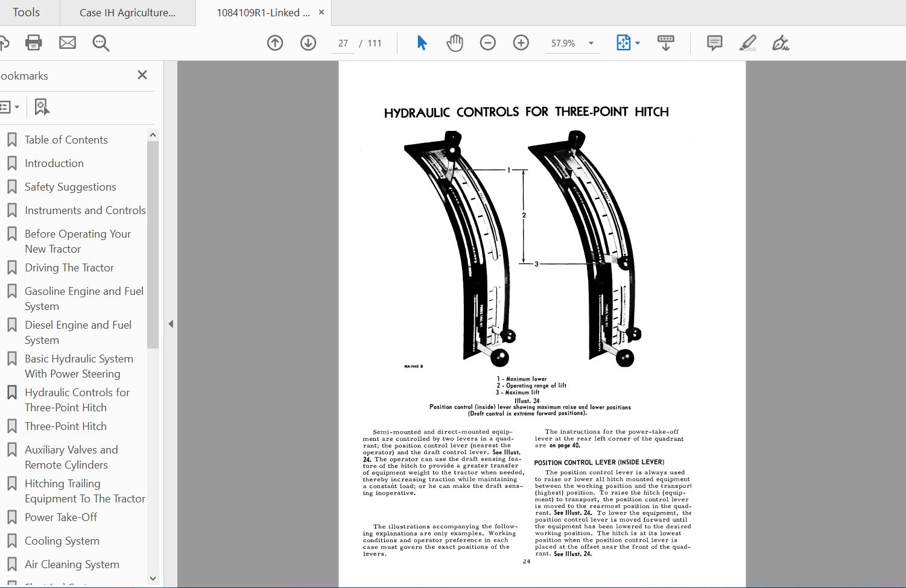Collapse the navigation pane with left arrow
Screen dimensions: 906x588
pos(171,324)
